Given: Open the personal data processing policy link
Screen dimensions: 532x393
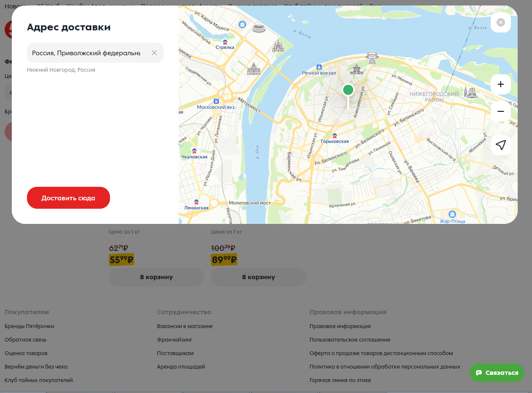Looking at the screenshot, I should (x=385, y=367).
